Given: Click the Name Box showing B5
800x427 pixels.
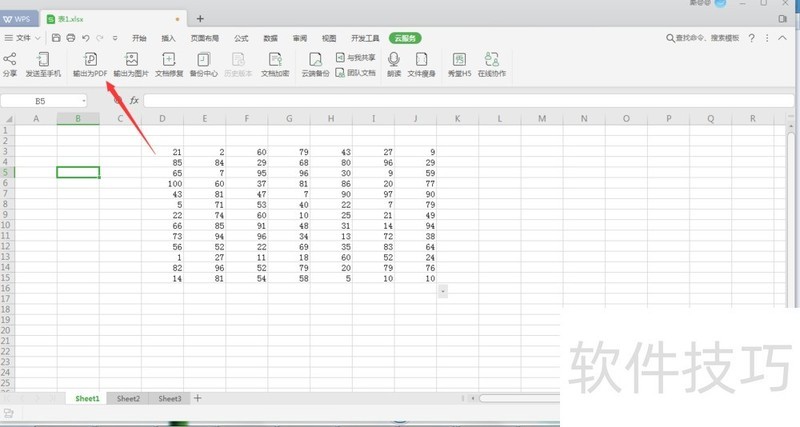Looking at the screenshot, I should 40,101.
